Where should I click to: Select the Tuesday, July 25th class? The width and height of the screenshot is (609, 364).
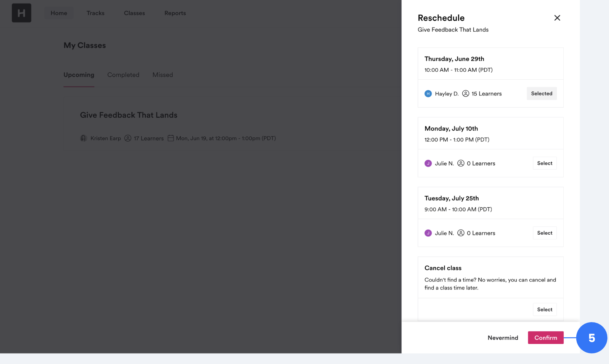click(x=545, y=233)
